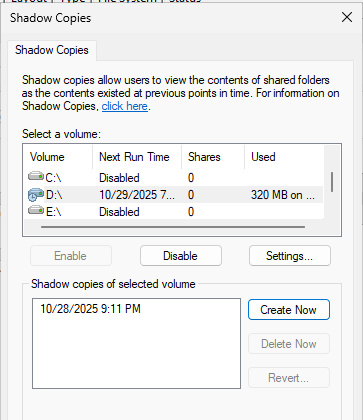Click the Disable button
This screenshot has width=363, height=420.
tap(181, 256)
